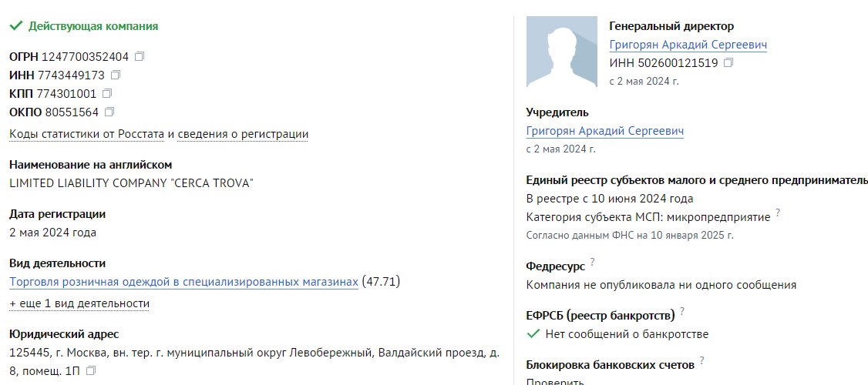Click the 'Нет сообщений о банкротстве' status
The height and width of the screenshot is (385, 868).
[627, 334]
